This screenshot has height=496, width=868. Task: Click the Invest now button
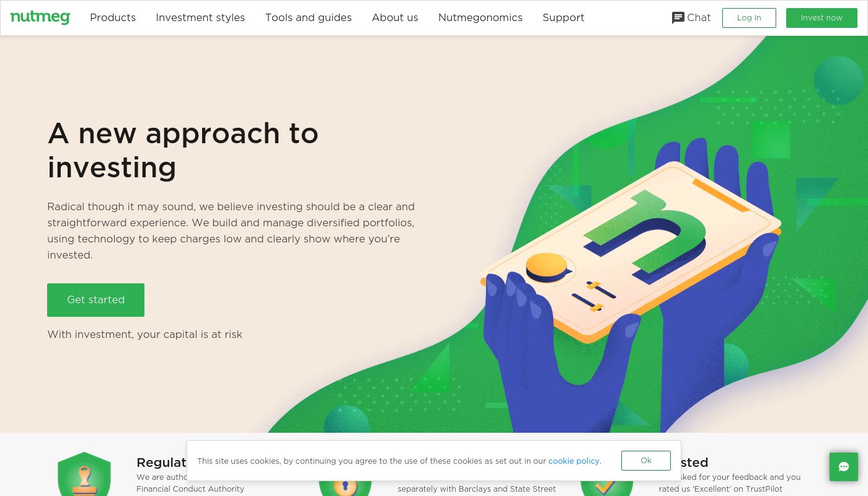[821, 18]
